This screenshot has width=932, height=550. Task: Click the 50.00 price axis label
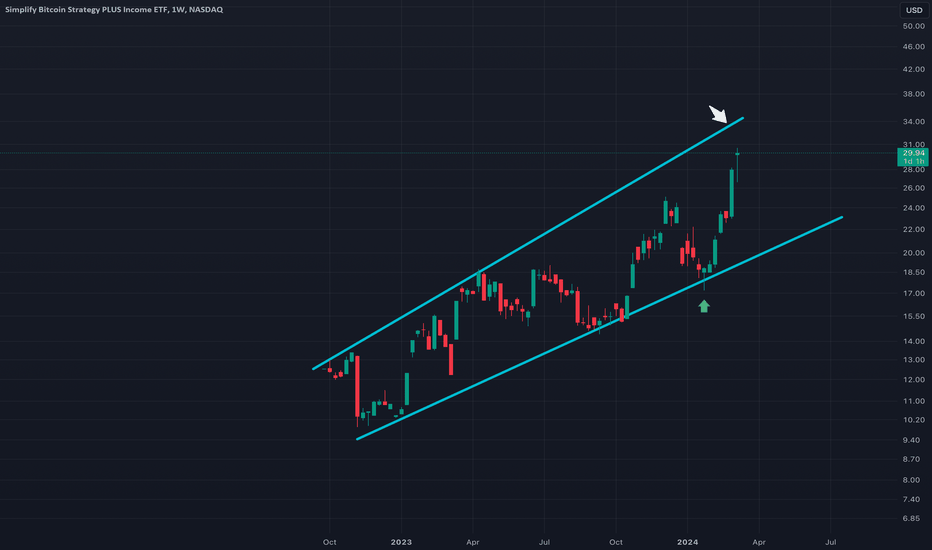pos(913,26)
